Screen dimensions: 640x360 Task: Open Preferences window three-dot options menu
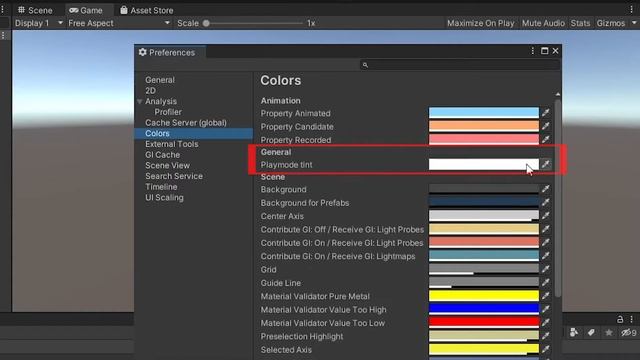coord(532,51)
